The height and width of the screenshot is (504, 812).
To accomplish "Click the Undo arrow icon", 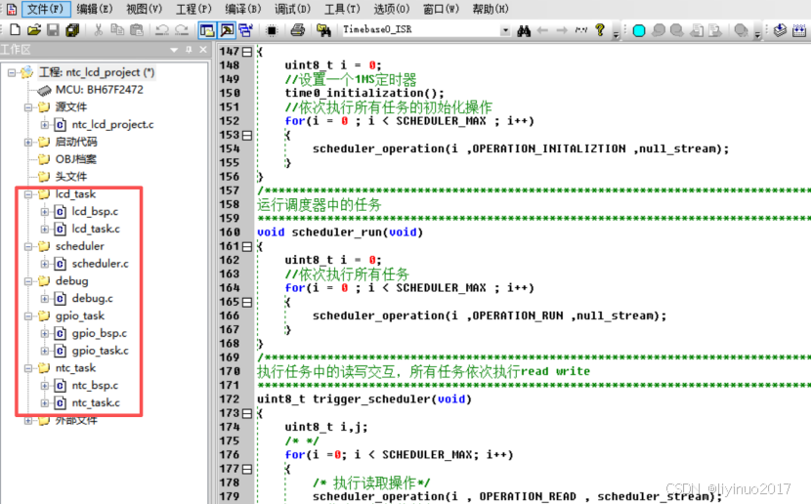I will (162, 30).
